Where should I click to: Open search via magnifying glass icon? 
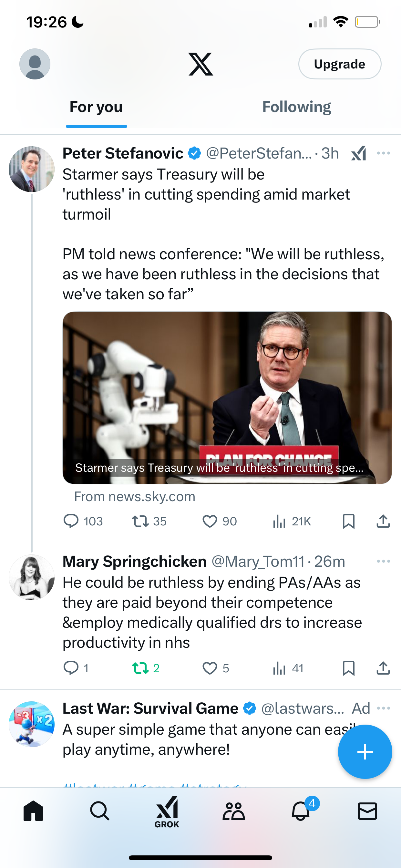[100, 811]
